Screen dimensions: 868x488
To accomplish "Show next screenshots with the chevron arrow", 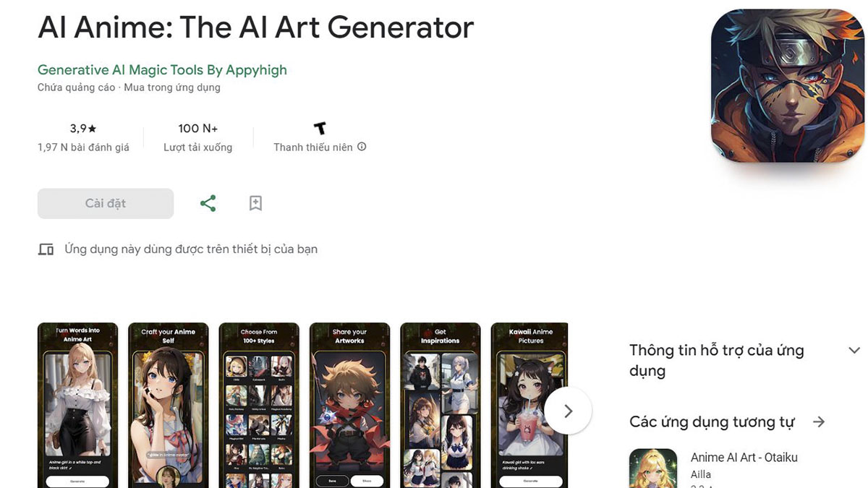I will click(568, 411).
